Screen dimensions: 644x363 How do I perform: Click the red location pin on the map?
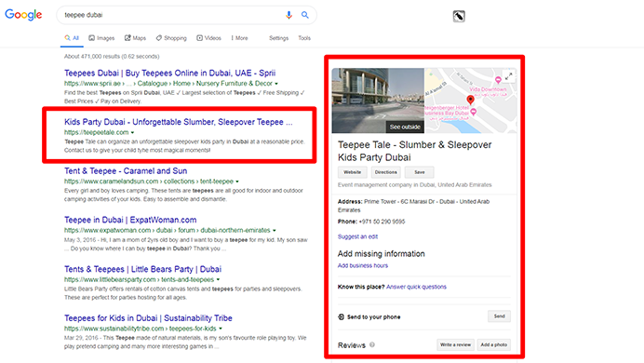(x=470, y=100)
